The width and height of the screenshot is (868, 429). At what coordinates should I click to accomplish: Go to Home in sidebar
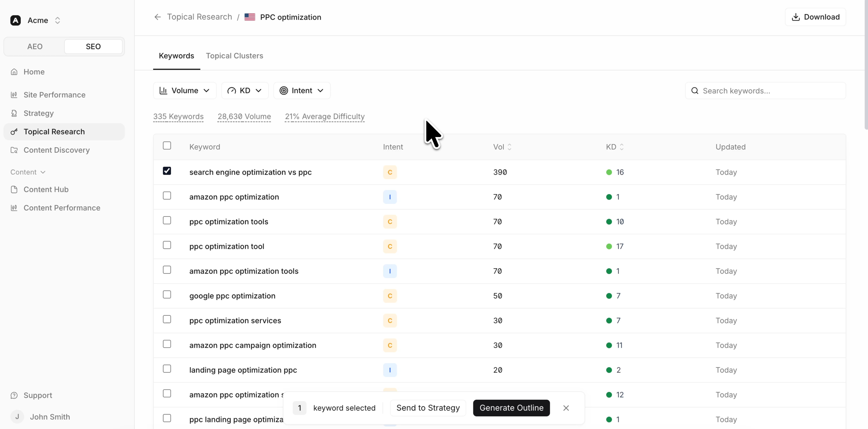64,72
